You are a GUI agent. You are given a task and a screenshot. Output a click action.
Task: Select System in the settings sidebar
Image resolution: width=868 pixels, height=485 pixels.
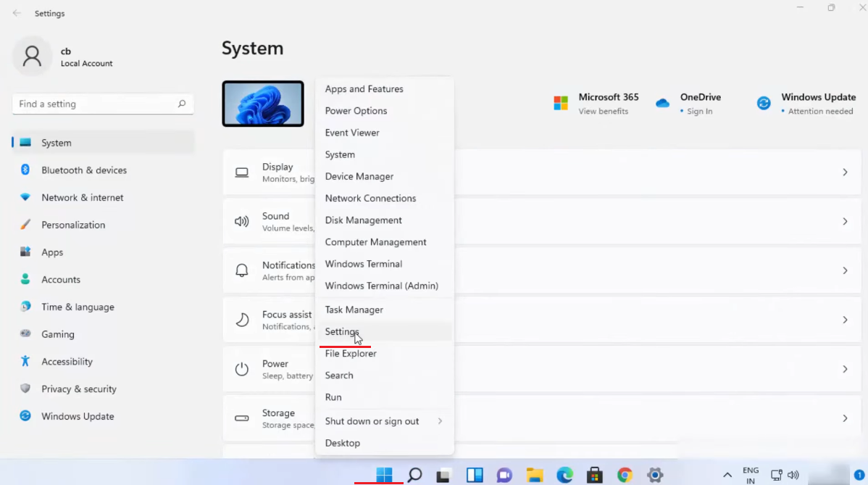[103, 143]
